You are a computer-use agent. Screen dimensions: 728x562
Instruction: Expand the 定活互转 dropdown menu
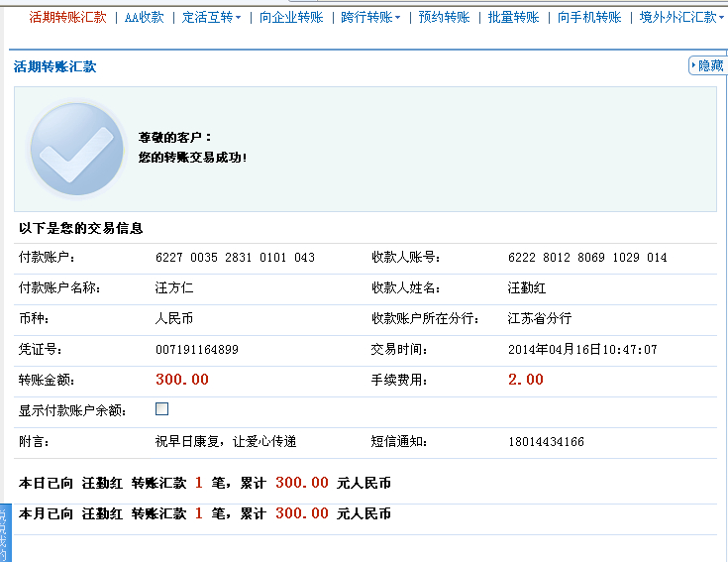(211, 17)
